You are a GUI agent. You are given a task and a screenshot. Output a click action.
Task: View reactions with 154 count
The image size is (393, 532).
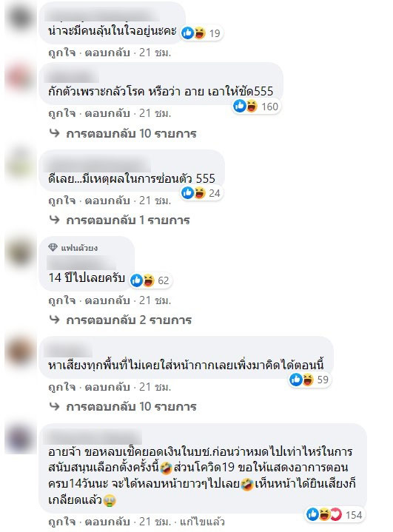tap(335, 515)
